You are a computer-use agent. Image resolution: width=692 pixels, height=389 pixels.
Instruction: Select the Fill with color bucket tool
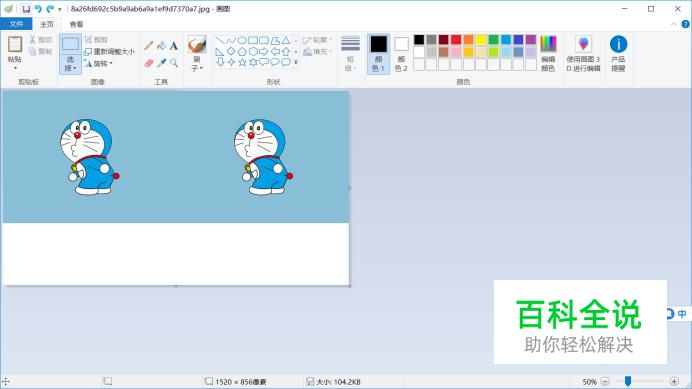coord(162,45)
